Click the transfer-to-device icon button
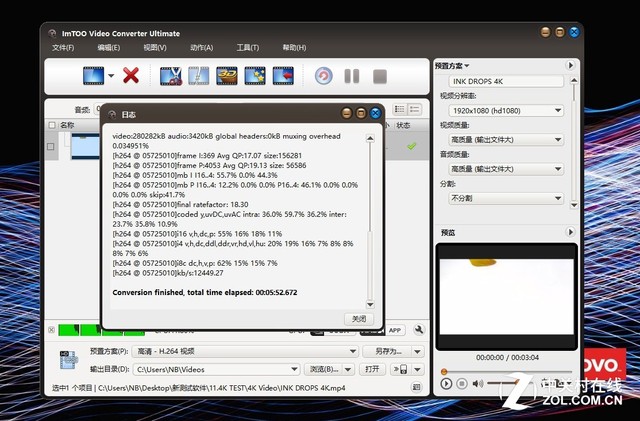The height and width of the screenshot is (421, 640). (x=400, y=370)
